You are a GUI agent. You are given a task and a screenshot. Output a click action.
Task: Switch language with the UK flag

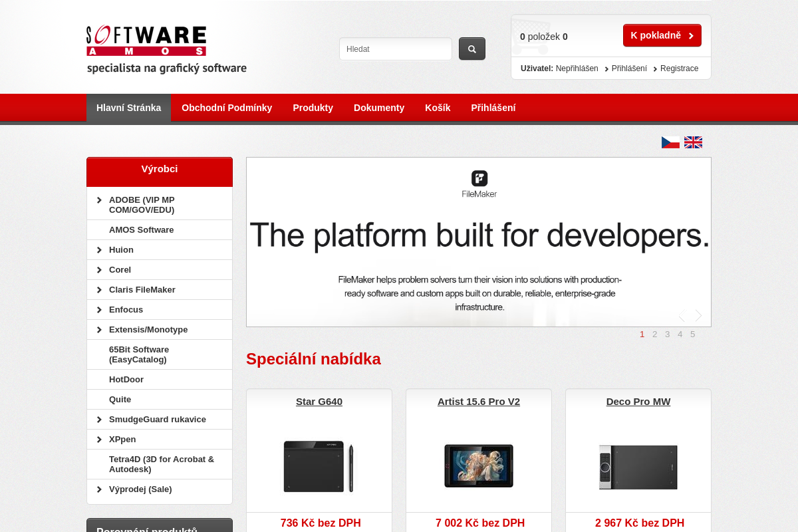coord(693,142)
